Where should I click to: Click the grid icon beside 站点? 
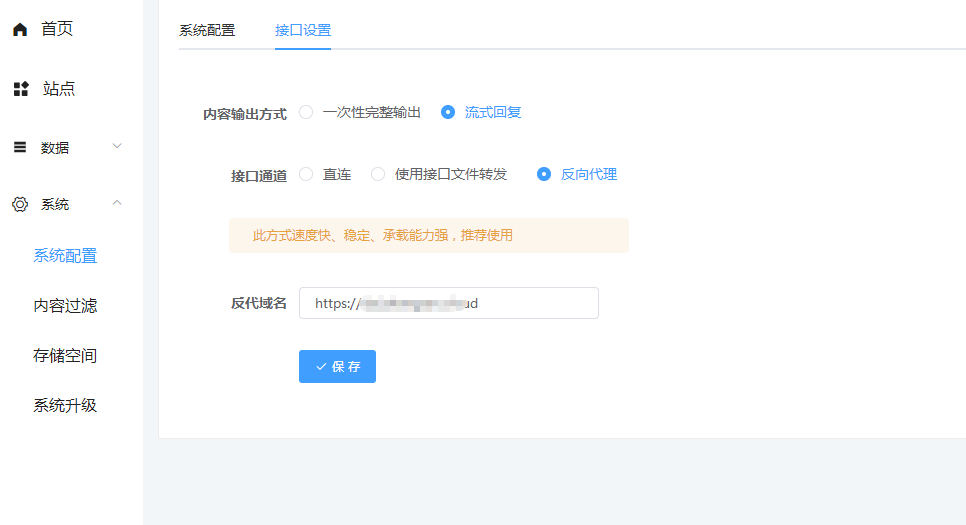tap(20, 89)
